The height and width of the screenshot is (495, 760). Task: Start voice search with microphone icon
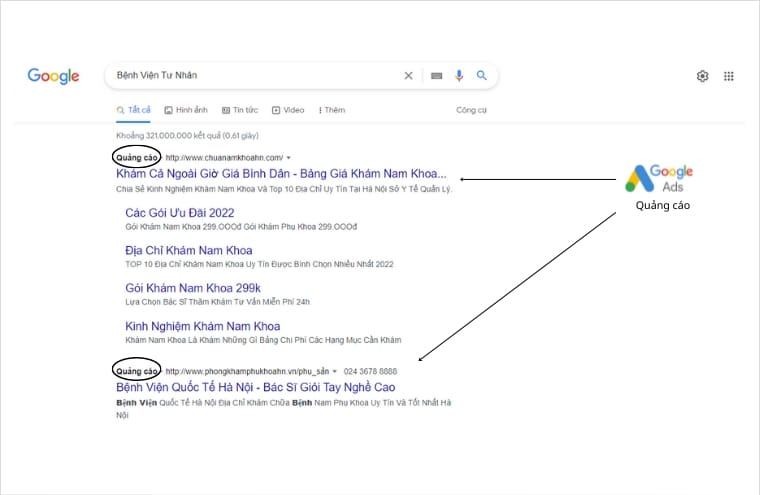click(459, 76)
